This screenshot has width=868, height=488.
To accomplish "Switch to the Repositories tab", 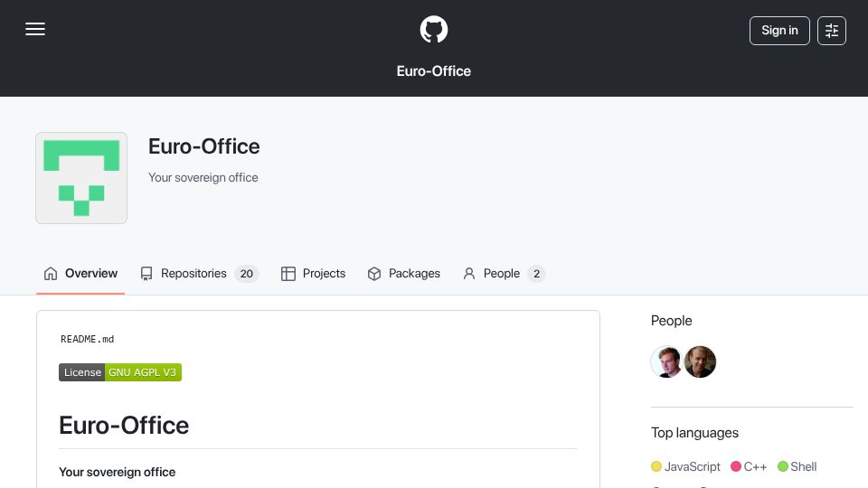I will pyautogui.click(x=199, y=273).
